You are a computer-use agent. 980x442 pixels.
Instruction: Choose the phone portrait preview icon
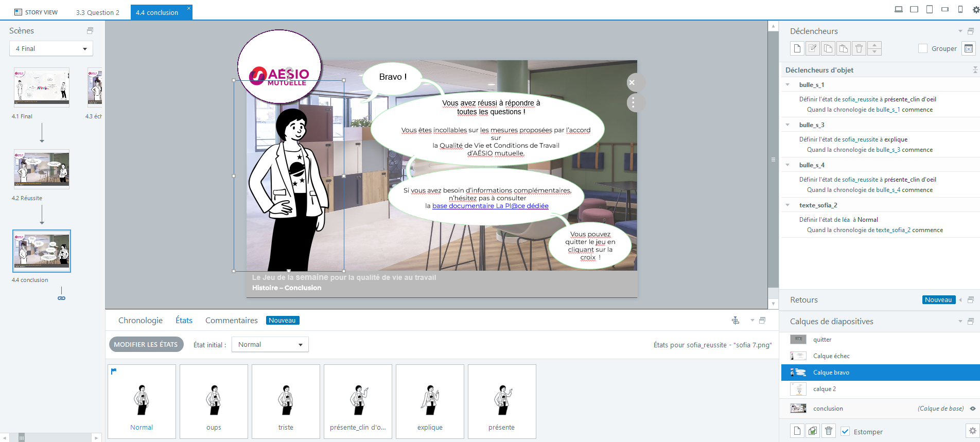[960, 9]
